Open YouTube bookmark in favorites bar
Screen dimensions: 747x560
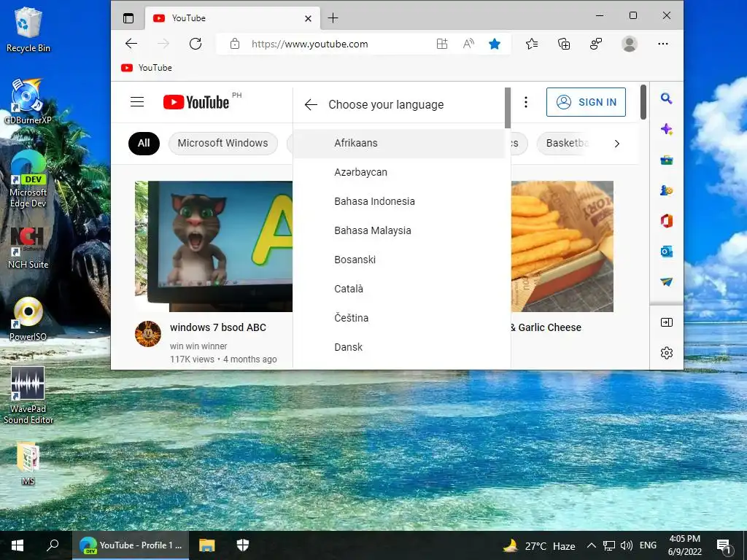click(147, 68)
